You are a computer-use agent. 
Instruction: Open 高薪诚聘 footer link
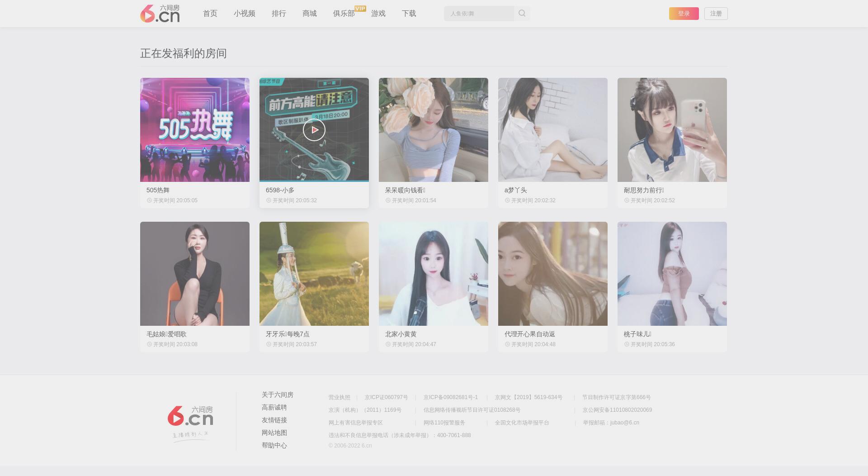click(x=274, y=407)
